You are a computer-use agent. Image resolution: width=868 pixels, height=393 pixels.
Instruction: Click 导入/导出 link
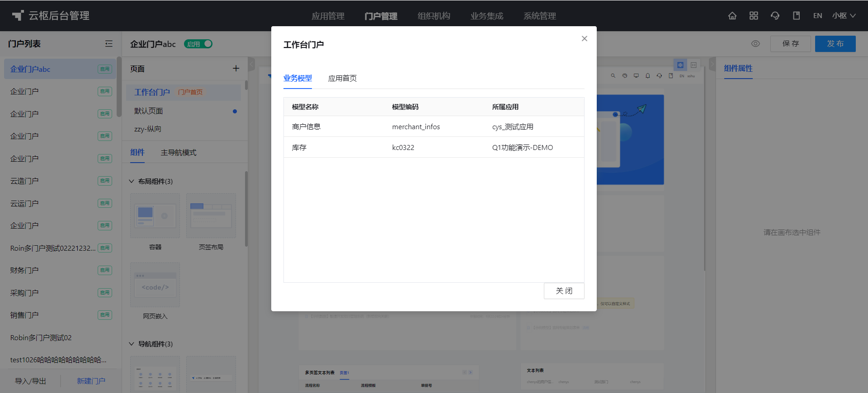tap(30, 381)
